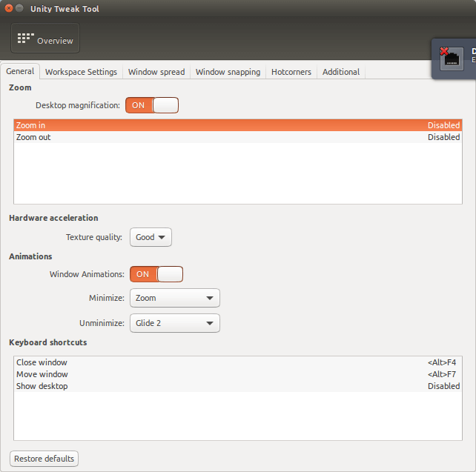Click the Restore defaults button
Viewport: 476px width, 472px height.
(44, 459)
